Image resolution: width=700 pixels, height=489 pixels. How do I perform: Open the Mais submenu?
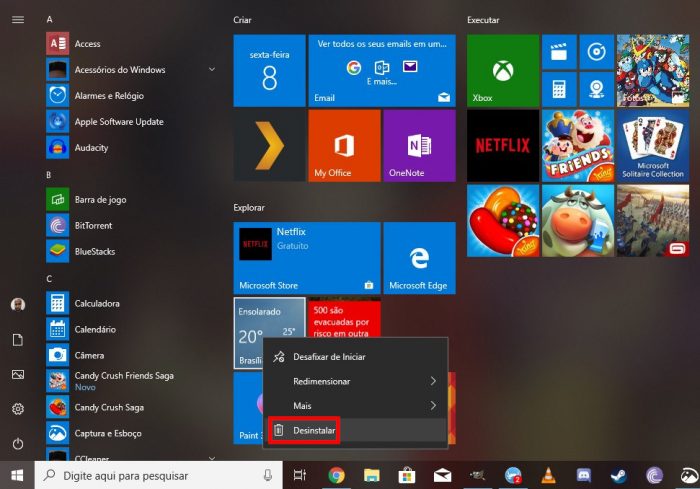pos(355,406)
